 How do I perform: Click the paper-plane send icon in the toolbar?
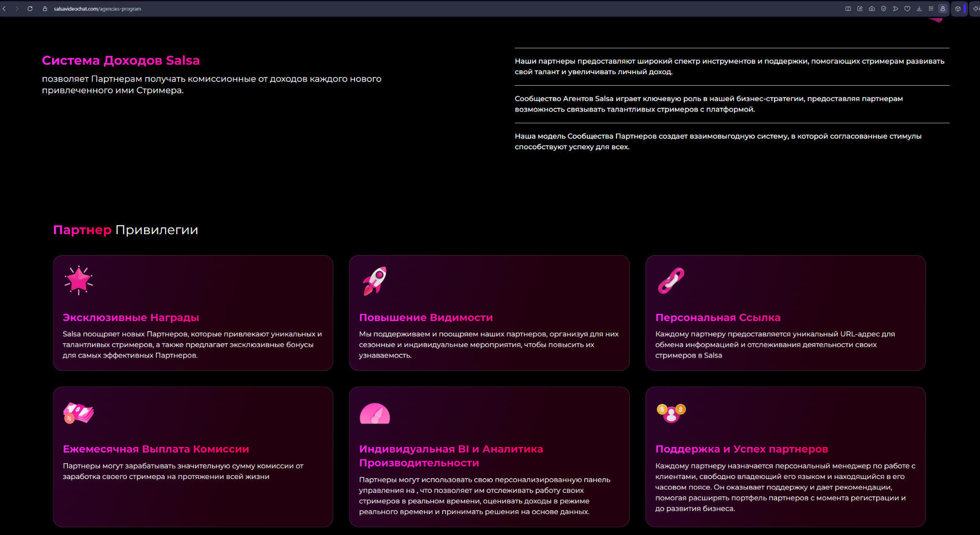[x=895, y=9]
